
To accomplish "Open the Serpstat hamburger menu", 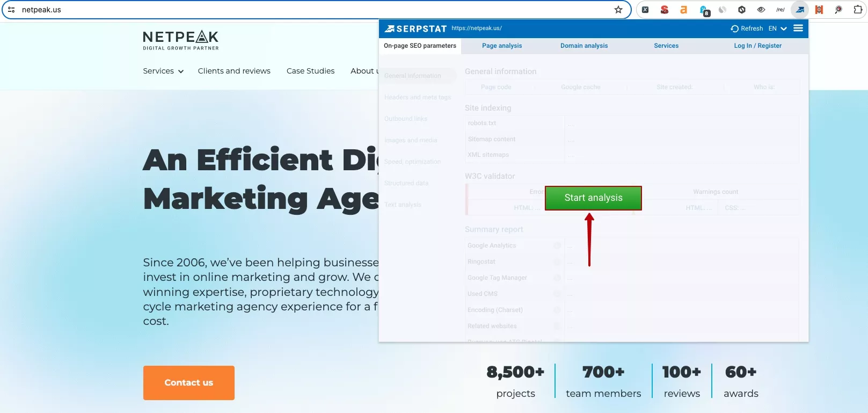I will coord(798,28).
